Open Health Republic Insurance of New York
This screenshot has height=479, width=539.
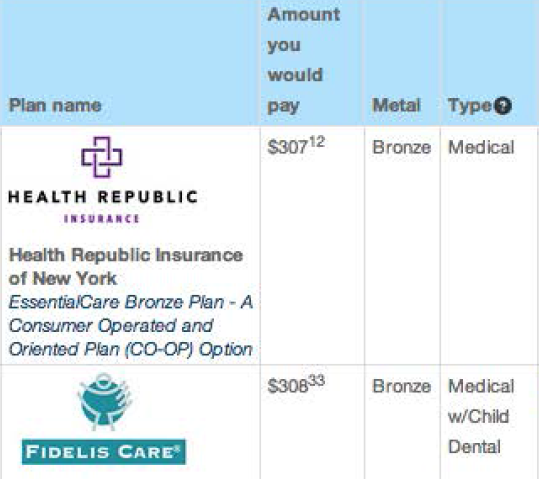coord(126,266)
